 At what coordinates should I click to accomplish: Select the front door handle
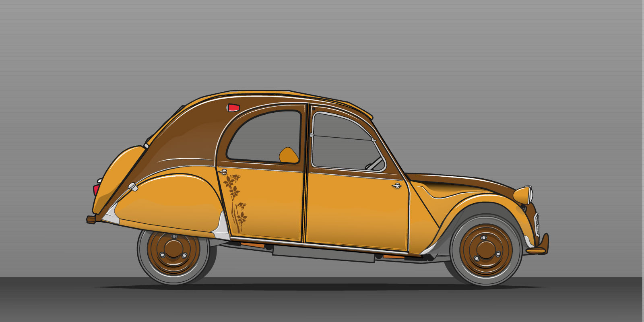(396, 186)
